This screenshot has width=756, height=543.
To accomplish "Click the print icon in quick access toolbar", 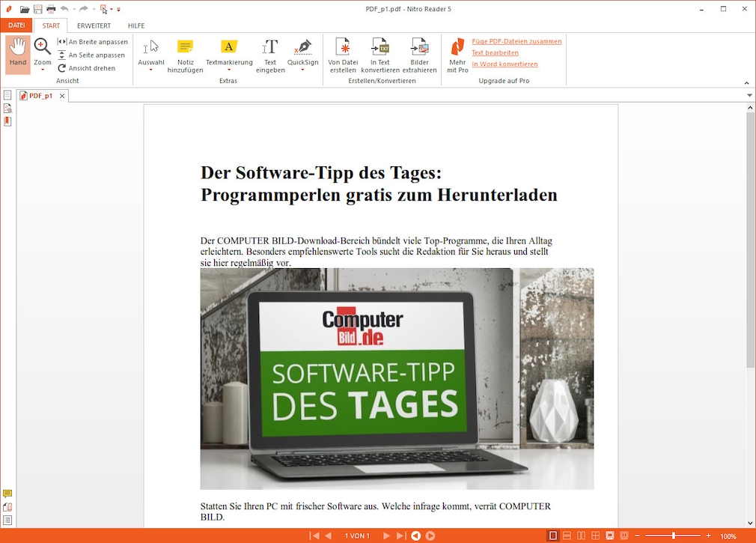I will coord(51,9).
